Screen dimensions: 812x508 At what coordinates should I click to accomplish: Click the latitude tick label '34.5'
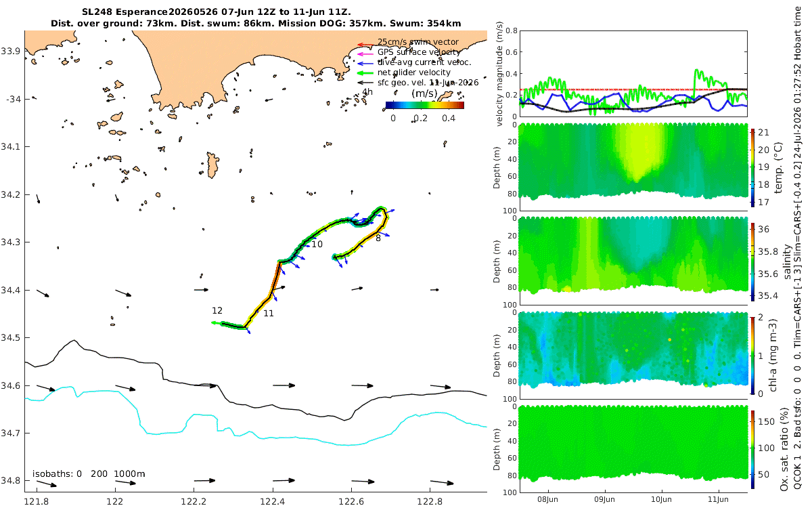coord(10,337)
